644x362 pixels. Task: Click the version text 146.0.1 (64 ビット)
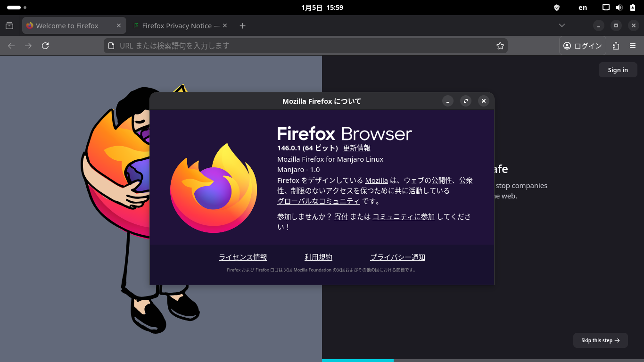pyautogui.click(x=307, y=148)
